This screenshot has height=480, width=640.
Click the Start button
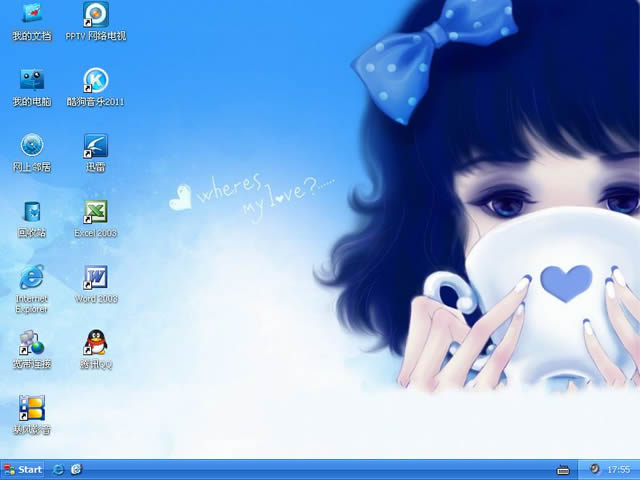(22, 470)
